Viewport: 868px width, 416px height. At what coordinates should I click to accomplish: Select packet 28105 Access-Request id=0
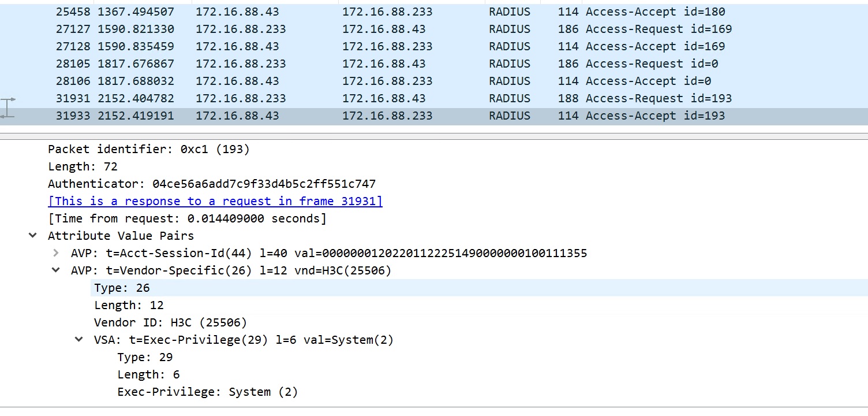pyautogui.click(x=390, y=64)
